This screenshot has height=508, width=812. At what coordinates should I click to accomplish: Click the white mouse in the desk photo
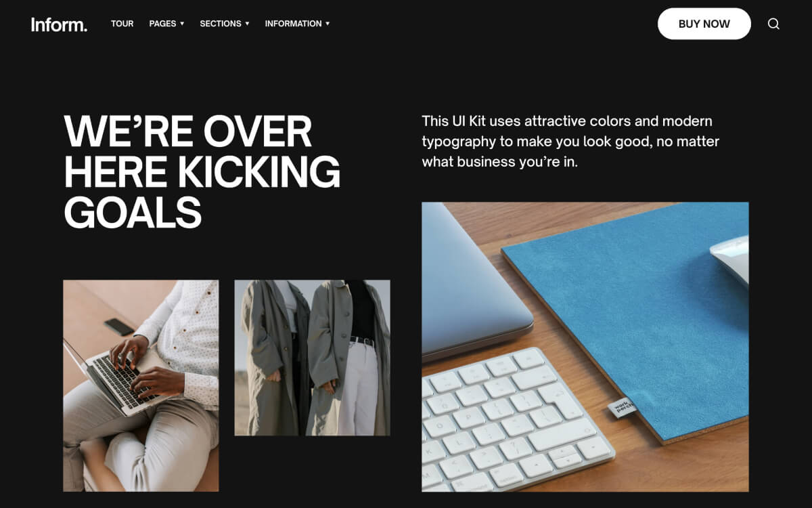pyautogui.click(x=731, y=259)
